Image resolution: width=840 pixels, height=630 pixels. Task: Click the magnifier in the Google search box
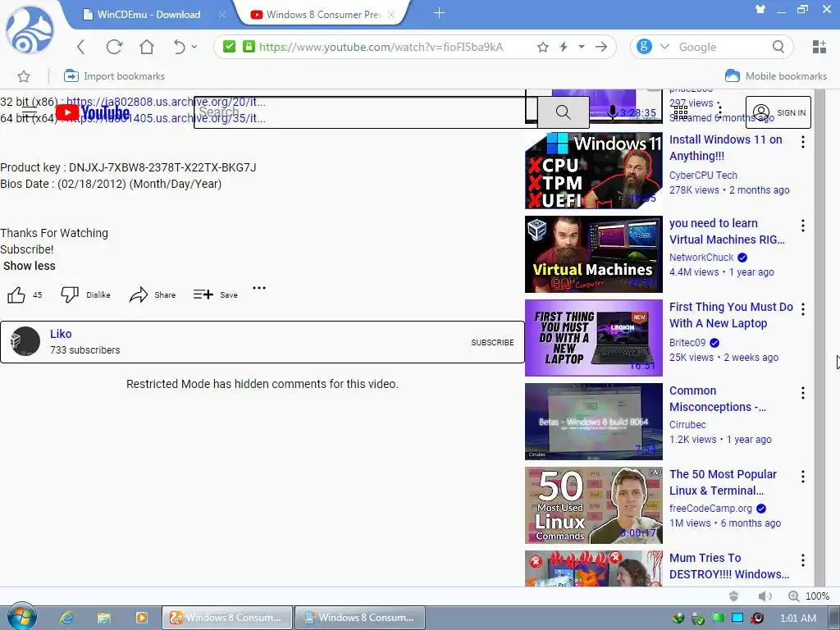(778, 47)
